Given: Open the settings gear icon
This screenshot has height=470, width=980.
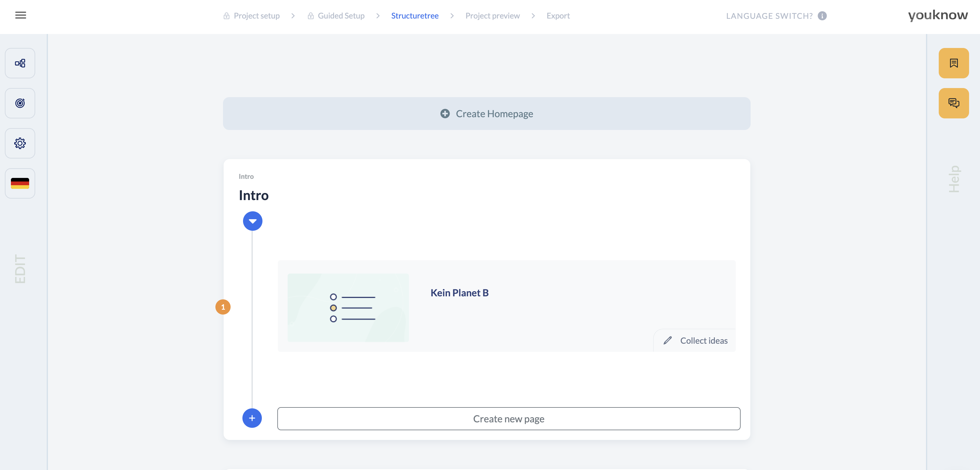Looking at the screenshot, I should click(20, 144).
